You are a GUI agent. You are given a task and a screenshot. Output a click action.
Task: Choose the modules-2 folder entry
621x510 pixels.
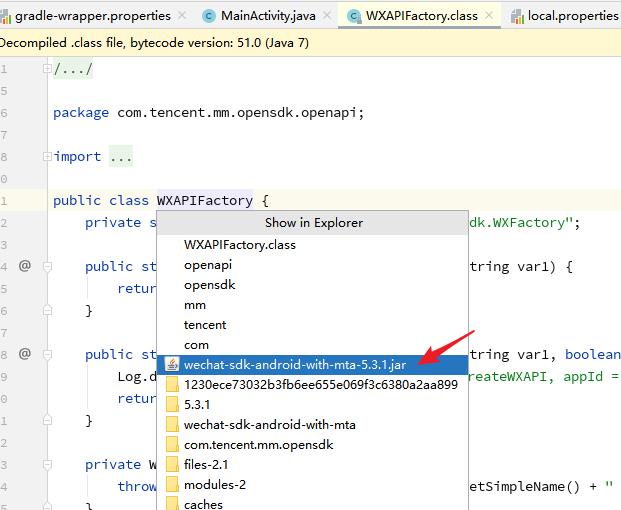(312, 485)
